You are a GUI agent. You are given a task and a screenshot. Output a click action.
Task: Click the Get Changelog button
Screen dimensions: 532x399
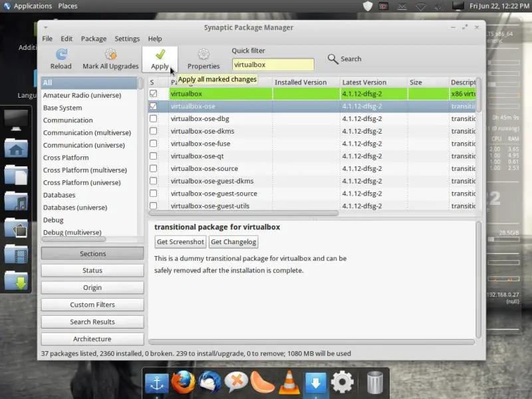click(233, 242)
